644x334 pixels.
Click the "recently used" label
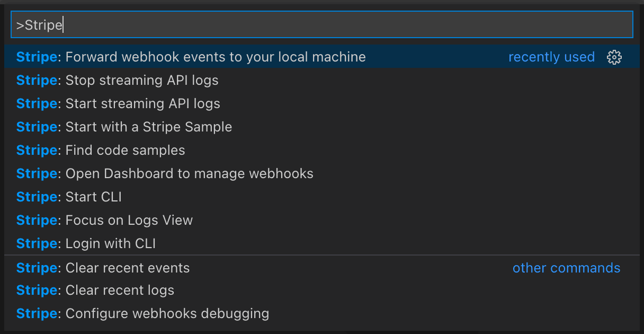click(x=551, y=57)
